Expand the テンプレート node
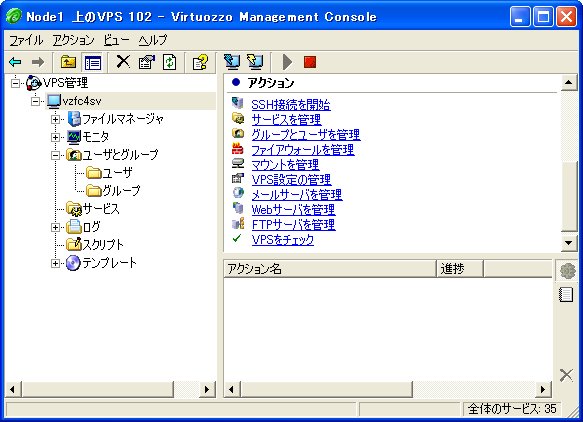Viewport: 583px width, 422px height. click(55, 263)
